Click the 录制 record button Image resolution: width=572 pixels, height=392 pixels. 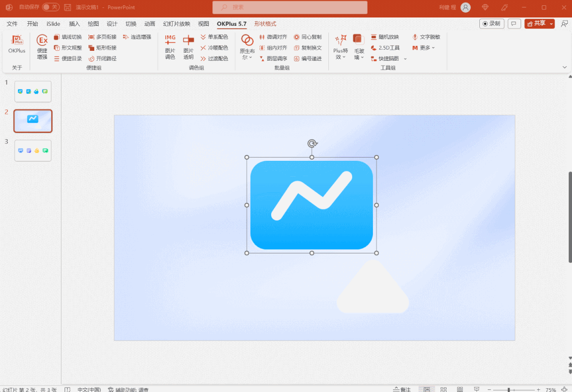tap(491, 24)
